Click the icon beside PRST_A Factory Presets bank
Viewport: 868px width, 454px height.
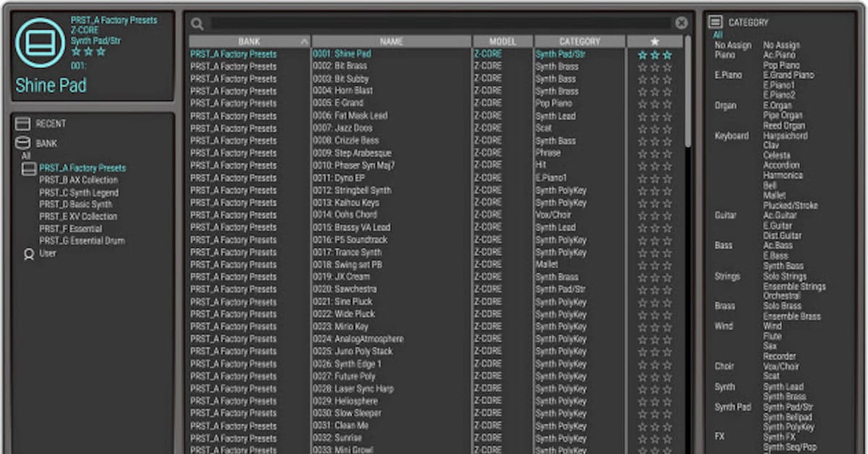(x=29, y=168)
